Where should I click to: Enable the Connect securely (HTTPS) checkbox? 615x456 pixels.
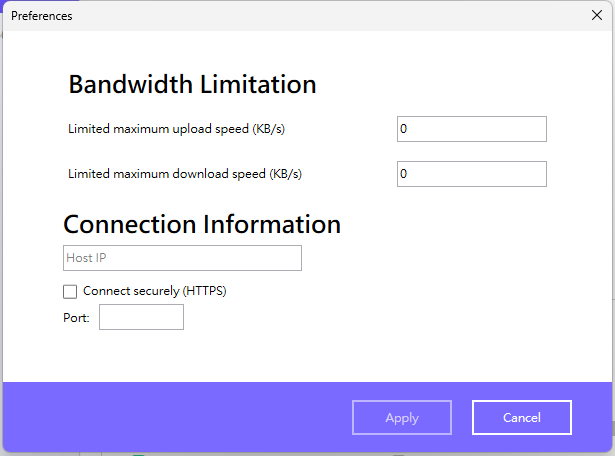(70, 292)
